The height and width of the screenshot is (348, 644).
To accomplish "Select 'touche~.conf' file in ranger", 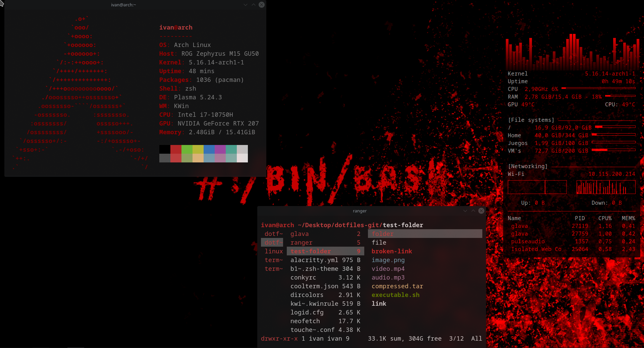I will [x=325, y=330].
